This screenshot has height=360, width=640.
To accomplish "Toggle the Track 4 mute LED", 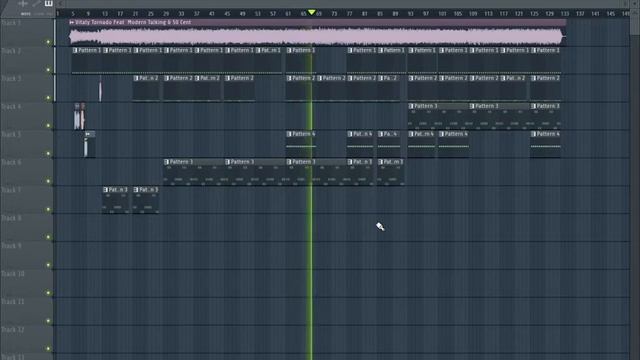I will pyautogui.click(x=48, y=125).
